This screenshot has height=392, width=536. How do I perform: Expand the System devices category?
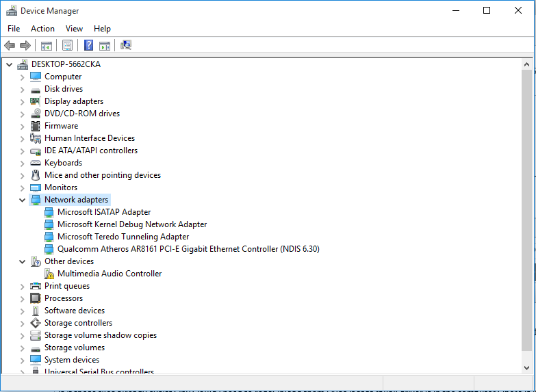[x=22, y=361]
